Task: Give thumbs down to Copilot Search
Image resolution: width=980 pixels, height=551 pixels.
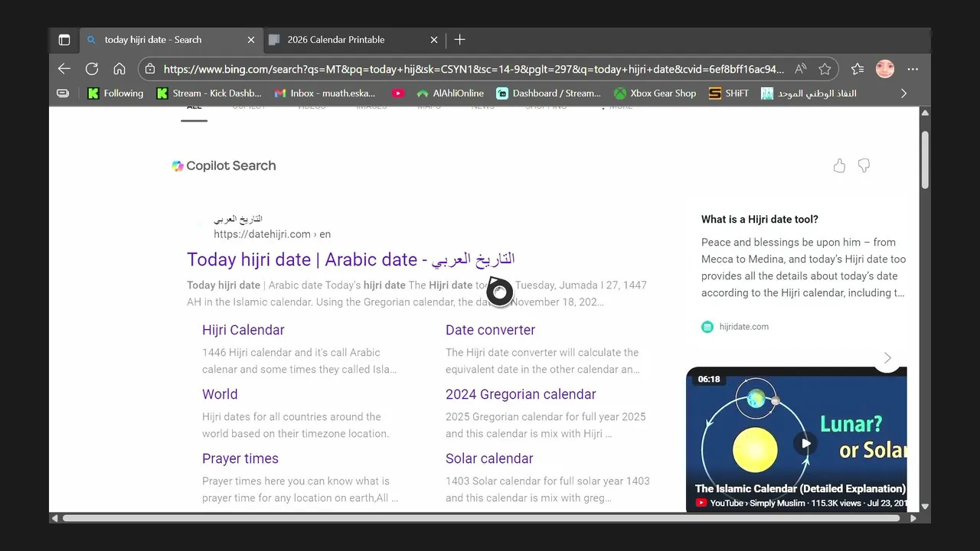Action: click(864, 165)
